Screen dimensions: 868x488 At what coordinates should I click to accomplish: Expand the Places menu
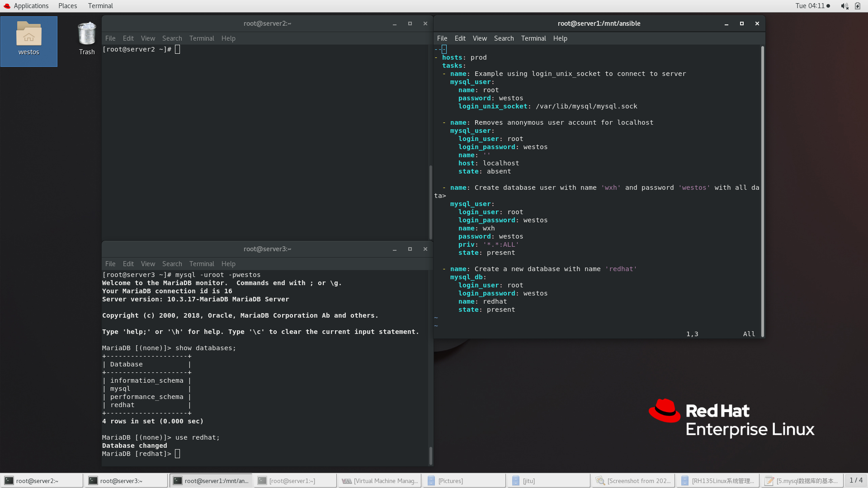coord(67,6)
